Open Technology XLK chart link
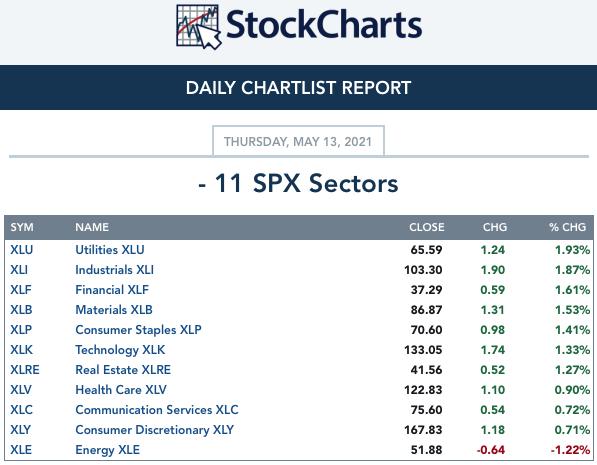597x465 pixels. pyautogui.click(x=120, y=350)
